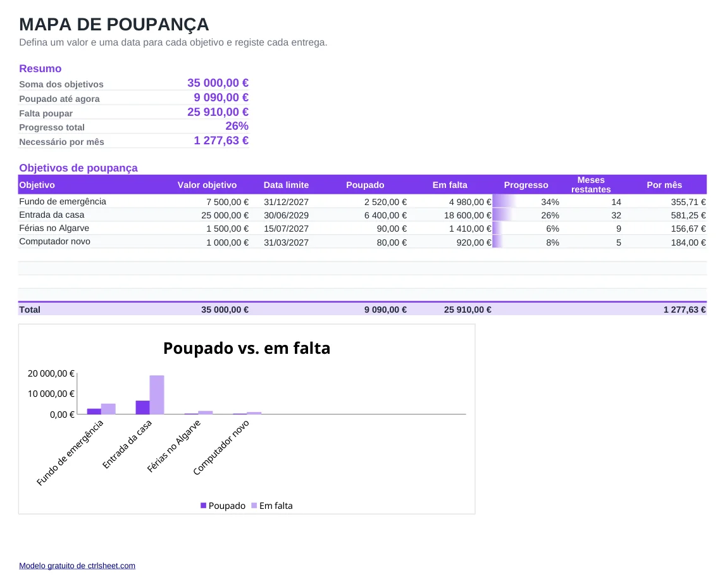Click the deadline 31/03/2027 cell

coord(286,242)
